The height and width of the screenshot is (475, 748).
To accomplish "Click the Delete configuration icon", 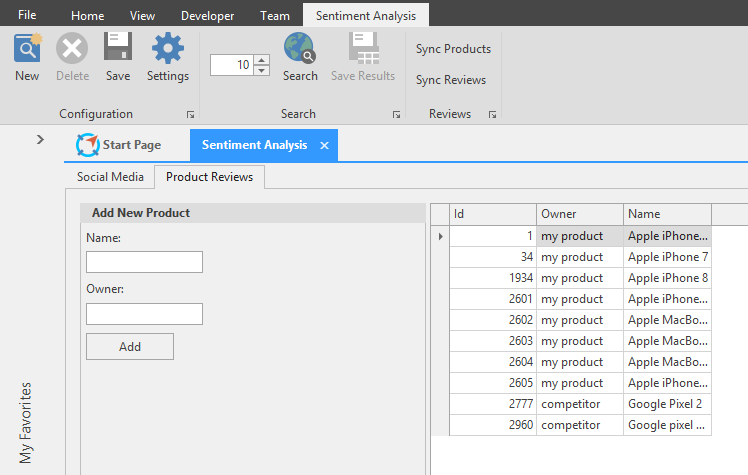I will click(72, 48).
